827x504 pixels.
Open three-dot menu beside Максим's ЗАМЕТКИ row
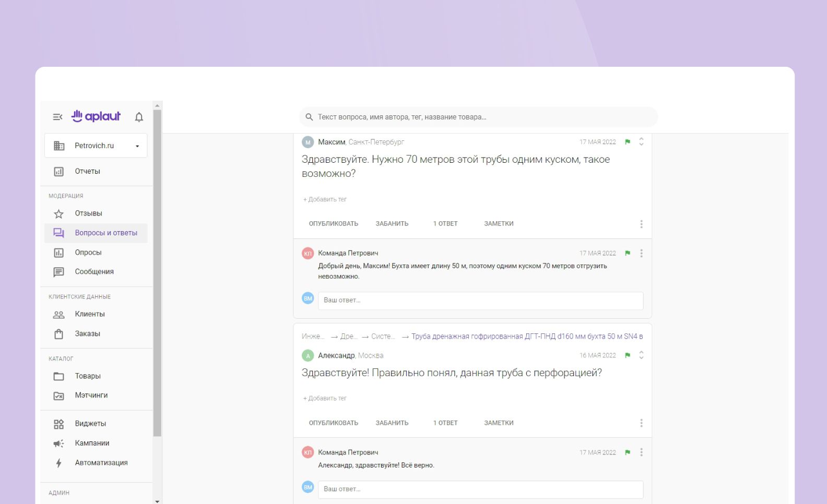coord(641,224)
